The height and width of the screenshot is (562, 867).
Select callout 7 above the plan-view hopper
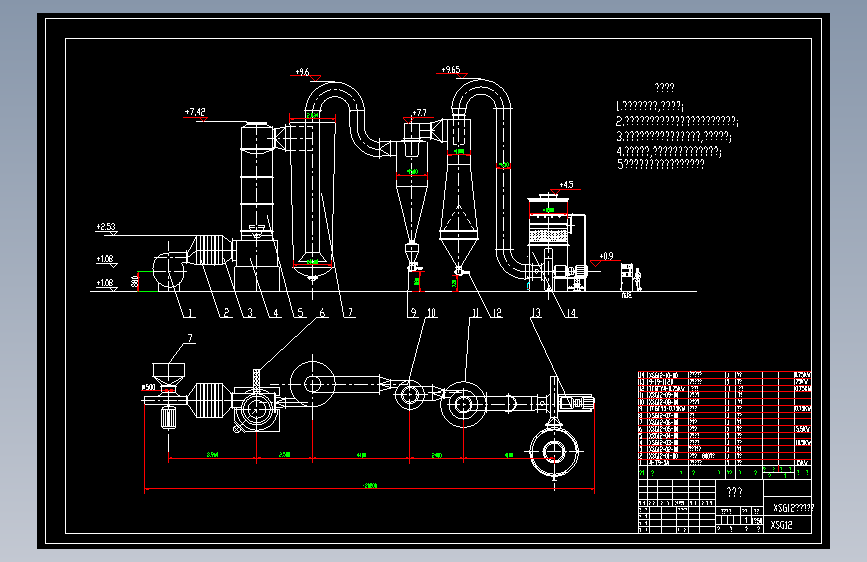pos(190,338)
